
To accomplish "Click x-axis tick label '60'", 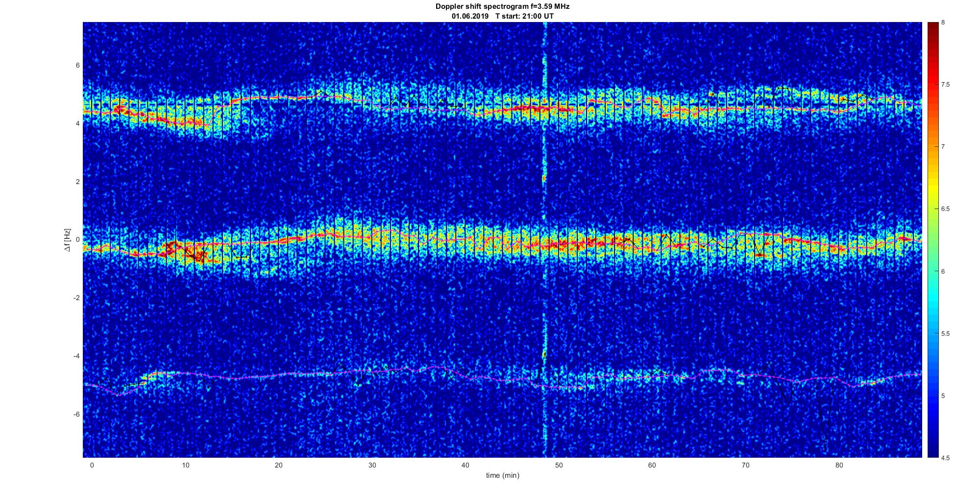I will 652,465.
